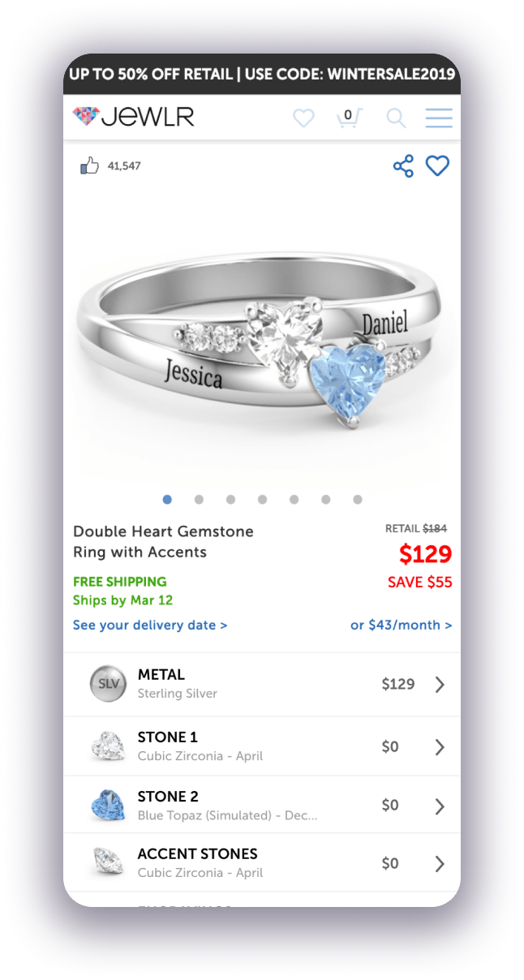Screen dimensions: 524x980
Task: Click the Facebook thumbs-up like icon
Action: (x=89, y=166)
